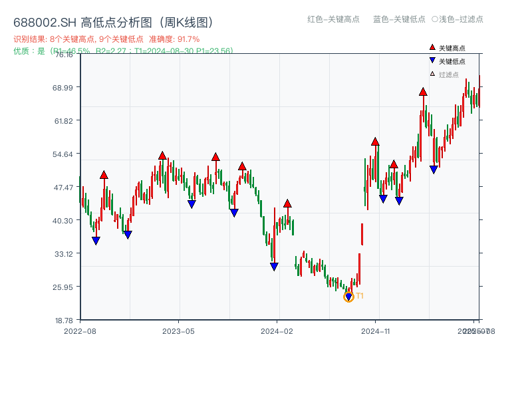
Task: Select the red high marker between two adjacent blue lows
Action: tap(394, 164)
